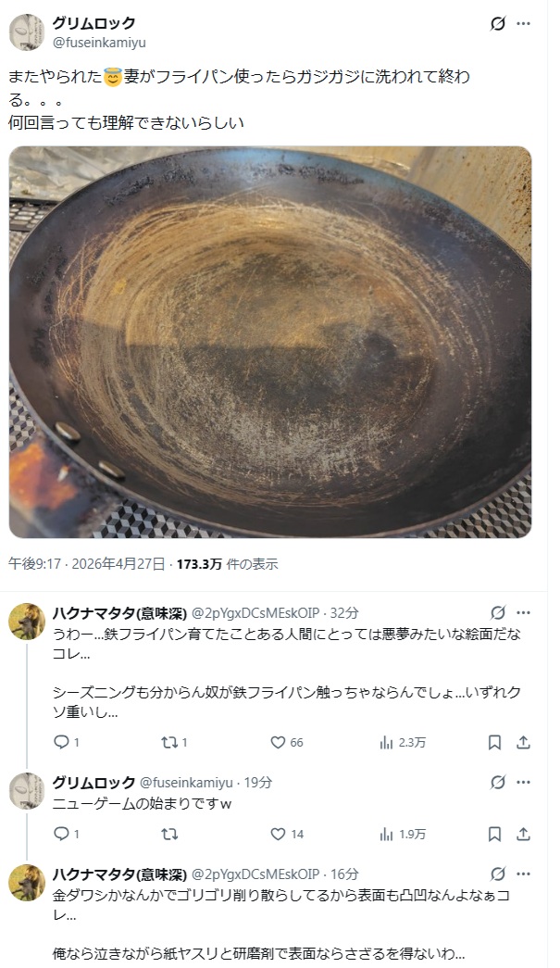Open the frying pan photo
Screen dimensions: 560x968
click(270, 342)
